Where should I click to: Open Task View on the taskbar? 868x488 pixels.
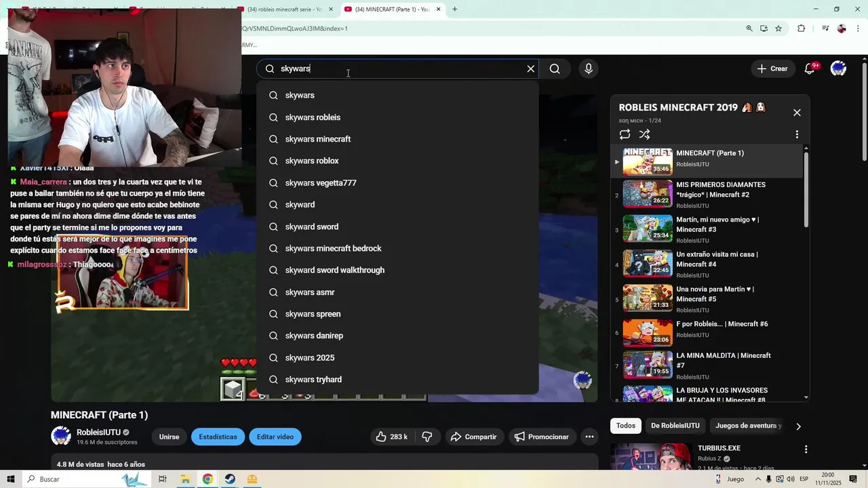pos(162,479)
